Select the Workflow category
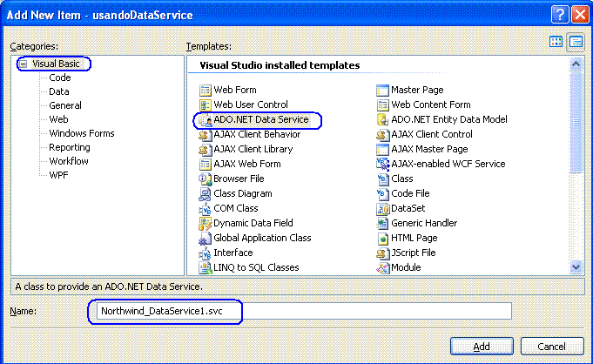The image size is (593, 364). [69, 161]
